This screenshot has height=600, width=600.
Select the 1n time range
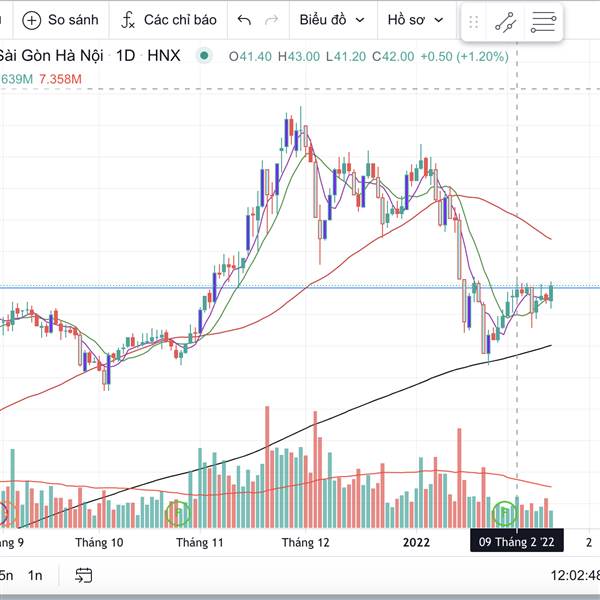(35, 575)
